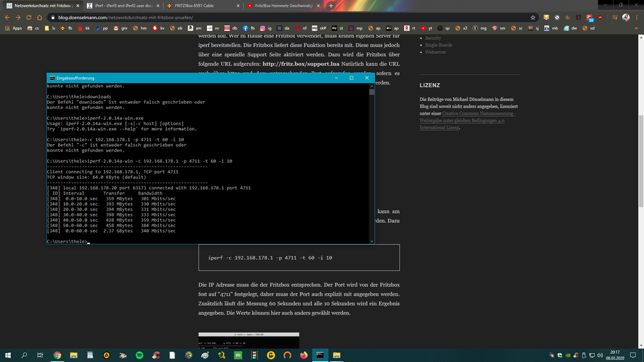Image resolution: width=644 pixels, height=362 pixels.
Task: Open Firefox from the taskbar
Action: pos(304,355)
